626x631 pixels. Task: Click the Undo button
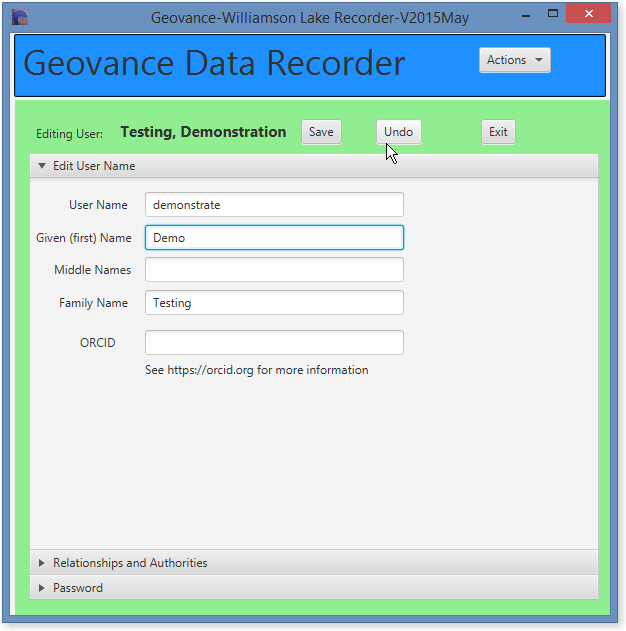pyautogui.click(x=398, y=132)
